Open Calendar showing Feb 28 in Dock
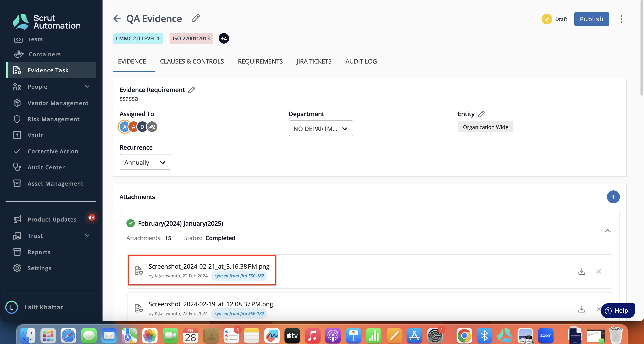This screenshot has height=344, width=644. coord(190,335)
